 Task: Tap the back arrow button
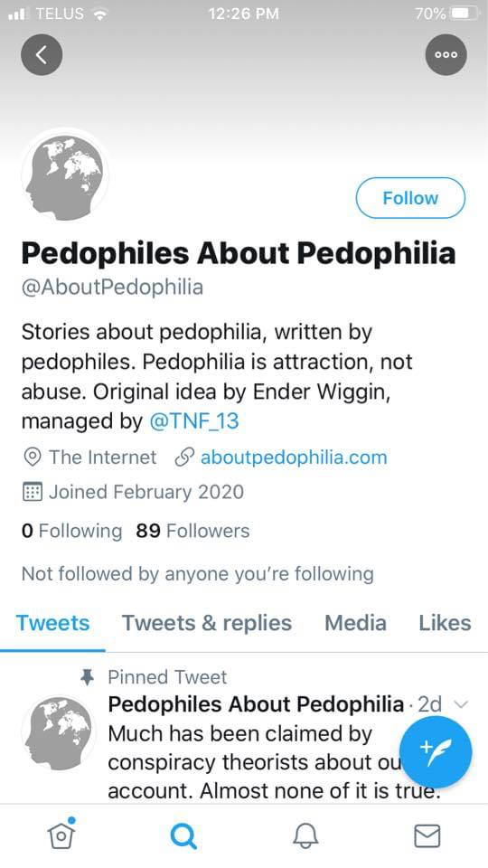(42, 55)
